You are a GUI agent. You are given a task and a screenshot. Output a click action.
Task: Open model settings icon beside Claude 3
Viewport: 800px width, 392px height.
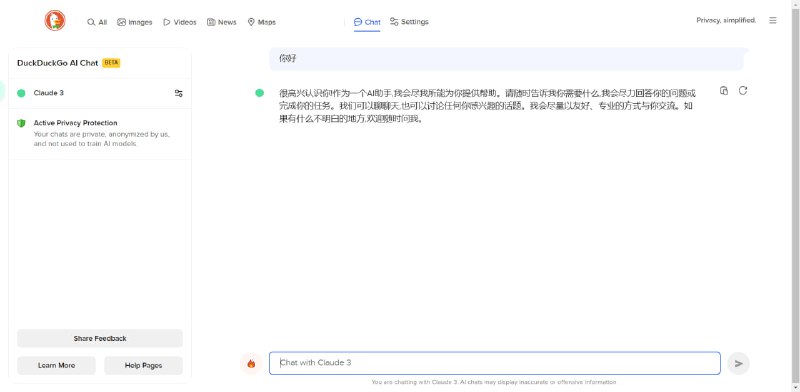(179, 93)
